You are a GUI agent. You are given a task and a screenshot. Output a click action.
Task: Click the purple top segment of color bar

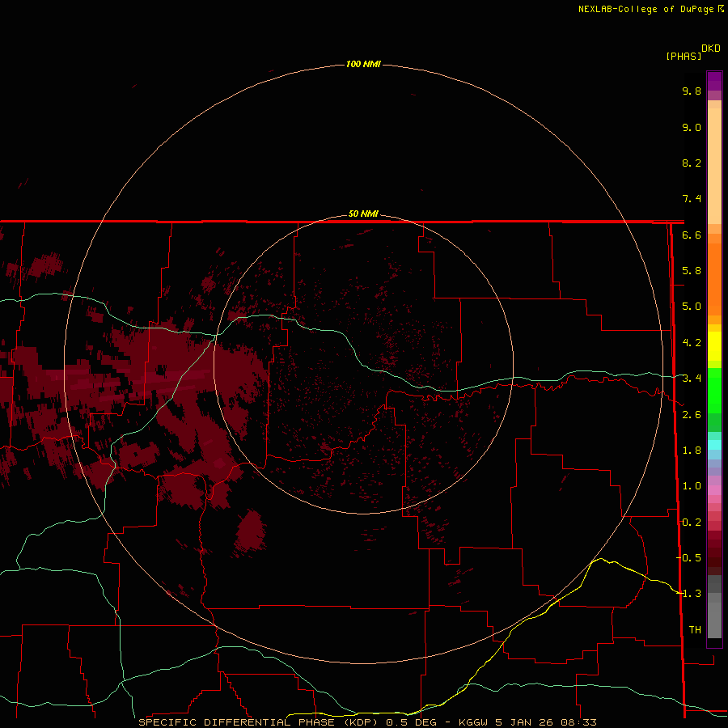tap(714, 81)
